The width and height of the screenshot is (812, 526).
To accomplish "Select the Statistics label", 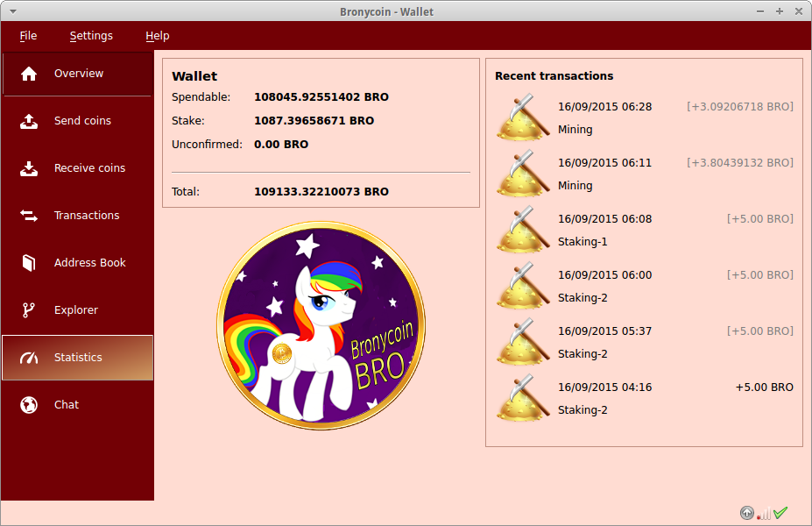I will point(78,358).
